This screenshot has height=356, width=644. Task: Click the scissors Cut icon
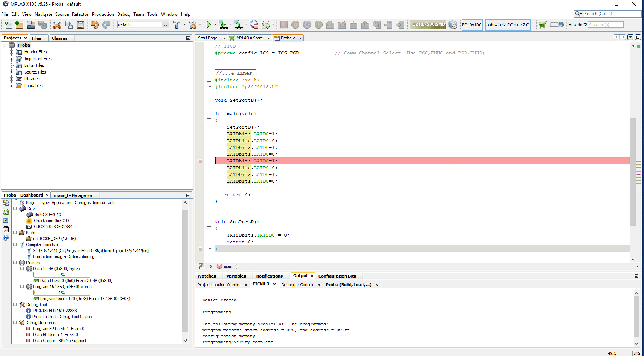click(x=57, y=25)
